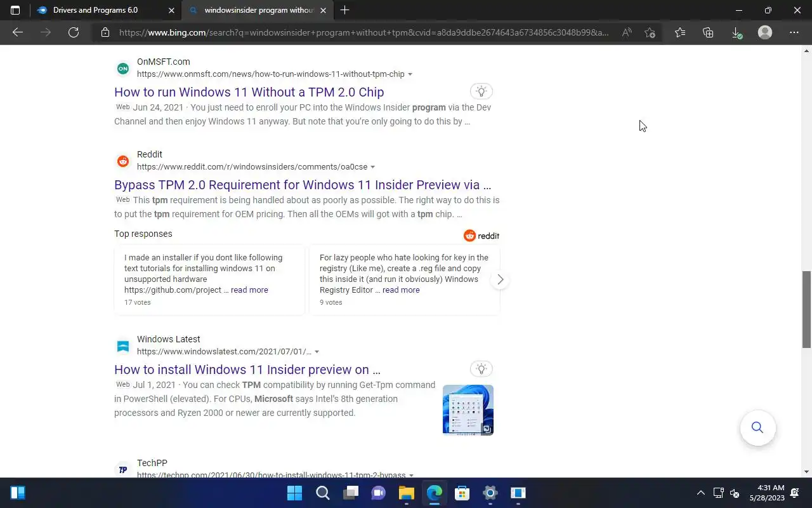Open Microsoft Store from taskbar
Viewport: 812px width, 508px height.
tap(462, 493)
